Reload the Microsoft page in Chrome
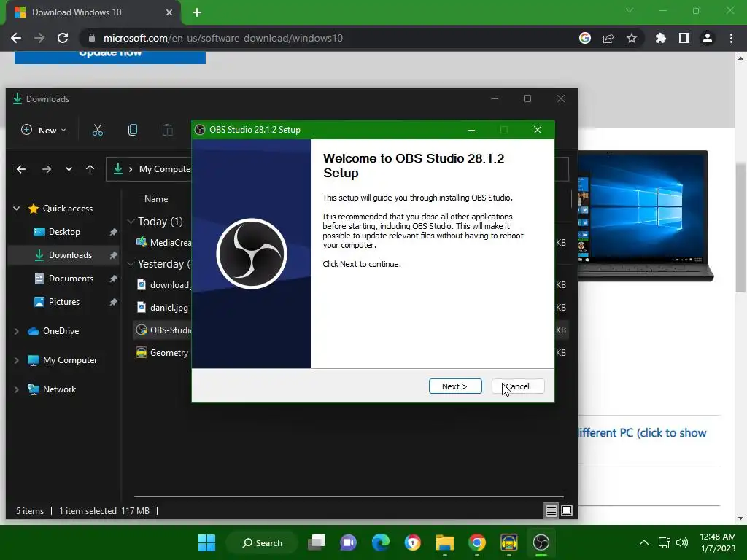 (63, 38)
